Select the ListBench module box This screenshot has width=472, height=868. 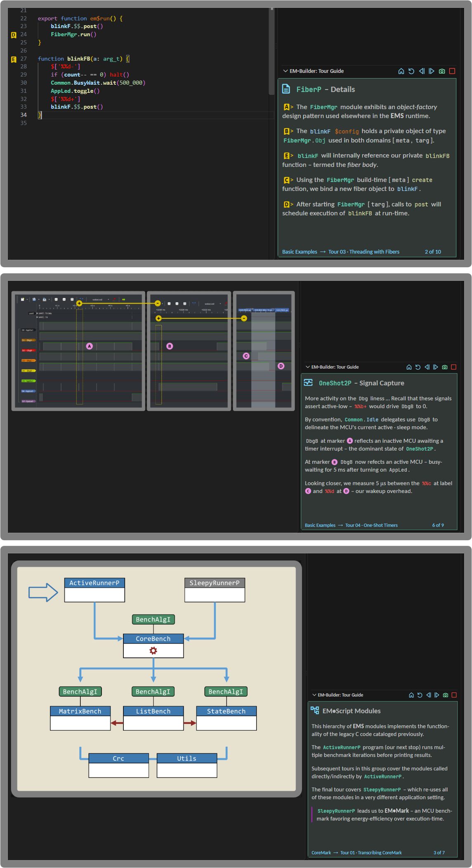coord(153,718)
